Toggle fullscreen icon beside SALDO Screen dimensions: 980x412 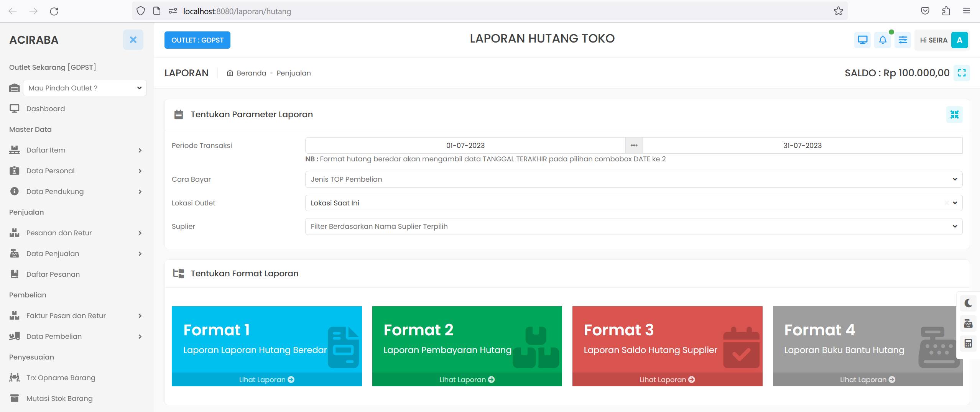[x=962, y=73]
